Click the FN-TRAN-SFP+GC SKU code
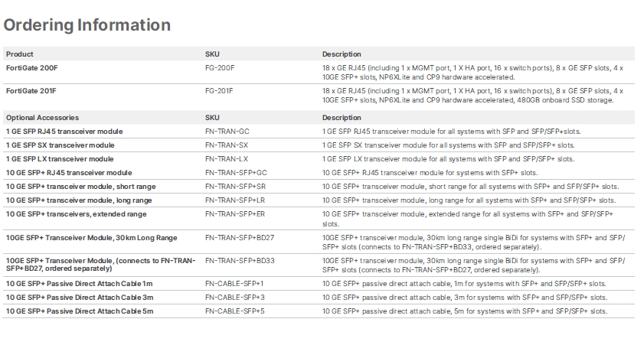 (x=236, y=173)
